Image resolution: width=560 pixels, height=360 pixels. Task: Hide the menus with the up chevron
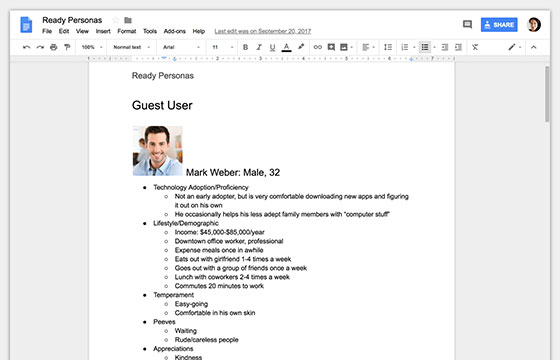click(534, 47)
